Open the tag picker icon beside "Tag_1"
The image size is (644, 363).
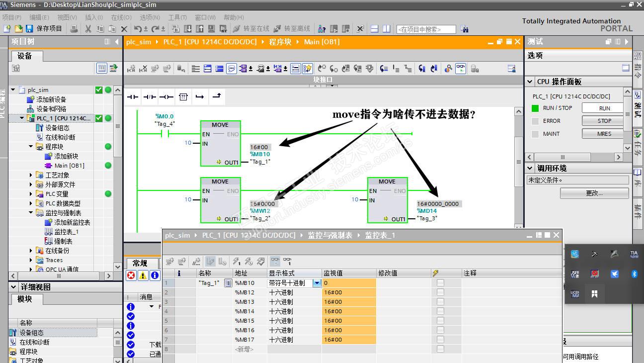point(228,283)
